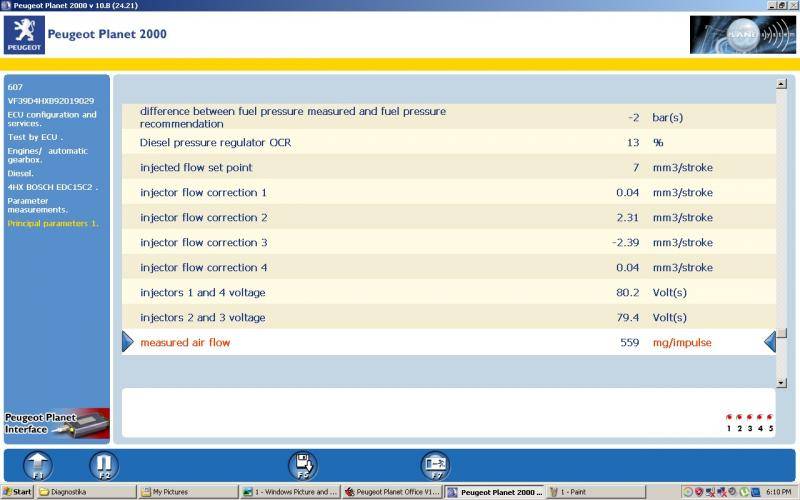Click the right blue selection arrow
800x500 pixels.
click(769, 342)
